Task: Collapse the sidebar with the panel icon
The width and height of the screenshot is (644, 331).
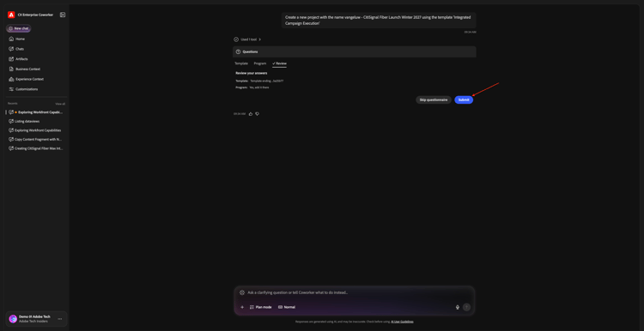Action: click(63, 15)
